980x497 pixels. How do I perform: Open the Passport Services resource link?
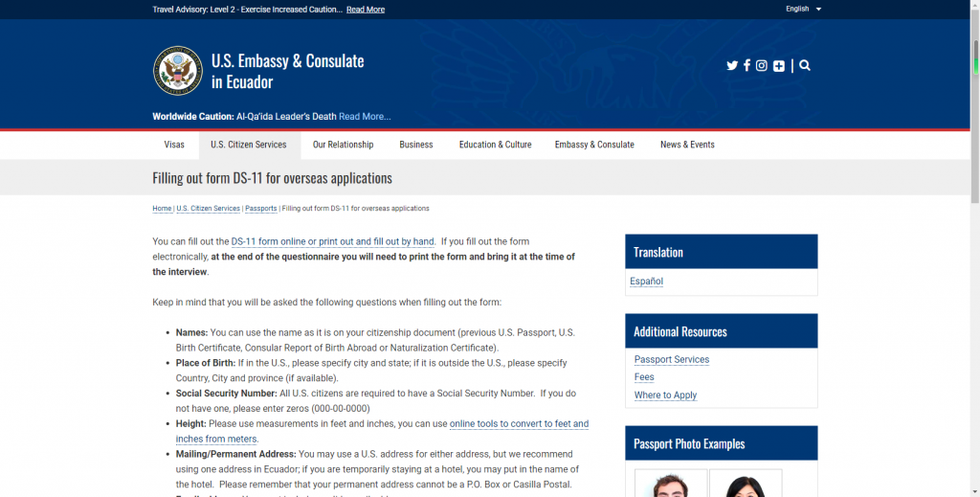point(671,359)
